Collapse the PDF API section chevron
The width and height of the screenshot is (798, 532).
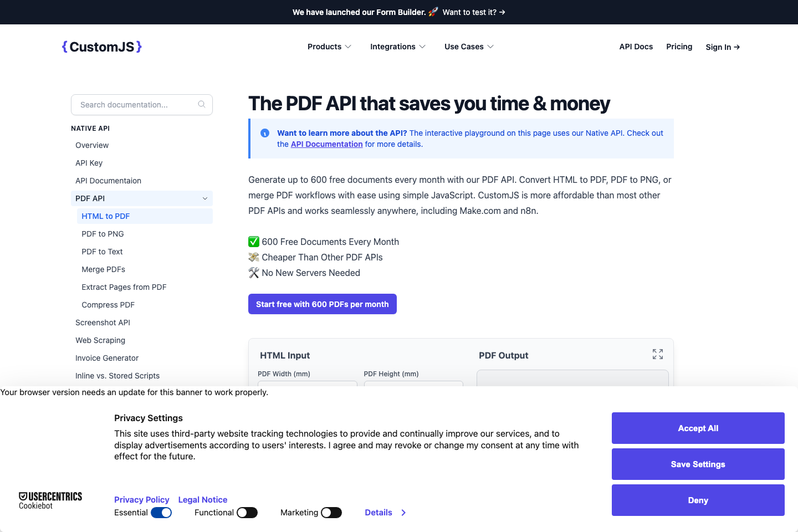tap(204, 198)
